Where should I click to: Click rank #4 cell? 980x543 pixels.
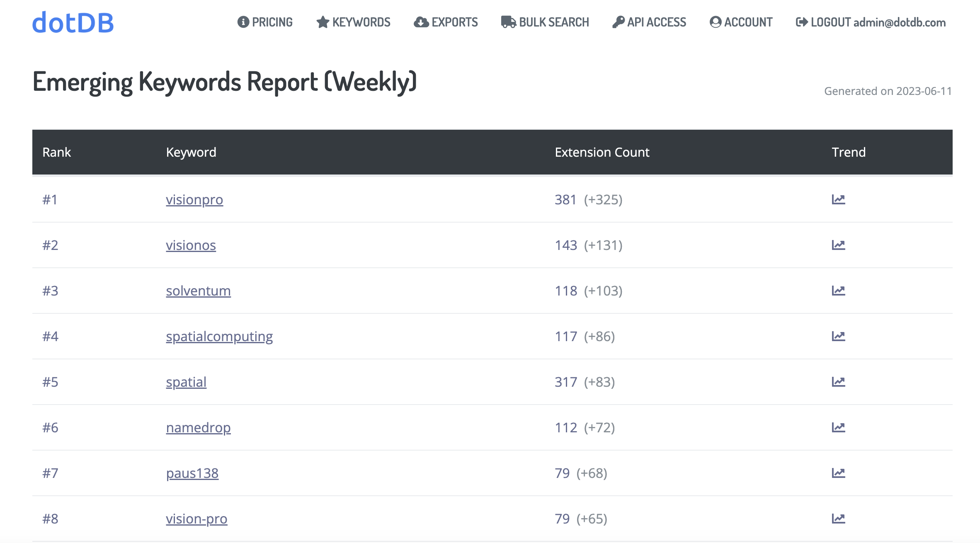point(50,336)
